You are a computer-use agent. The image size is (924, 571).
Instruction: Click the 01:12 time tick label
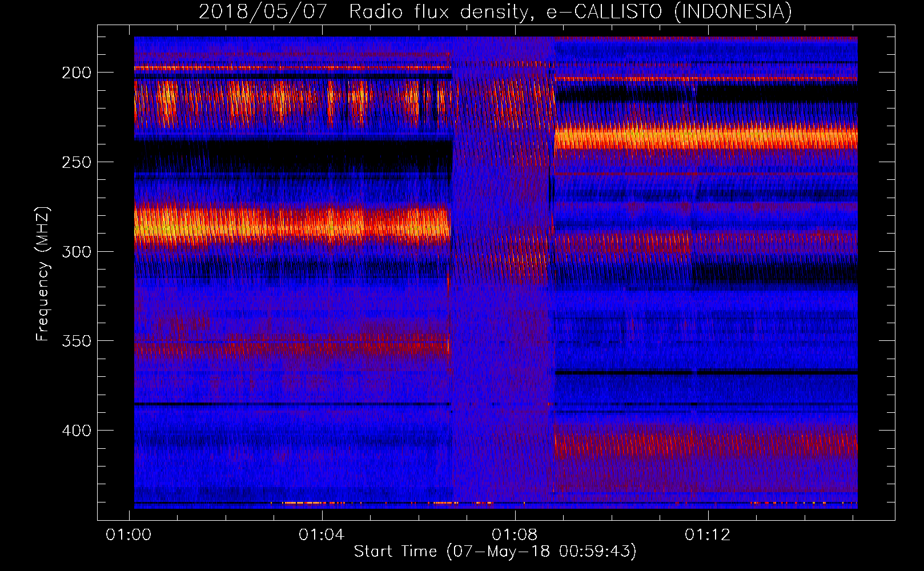click(708, 534)
